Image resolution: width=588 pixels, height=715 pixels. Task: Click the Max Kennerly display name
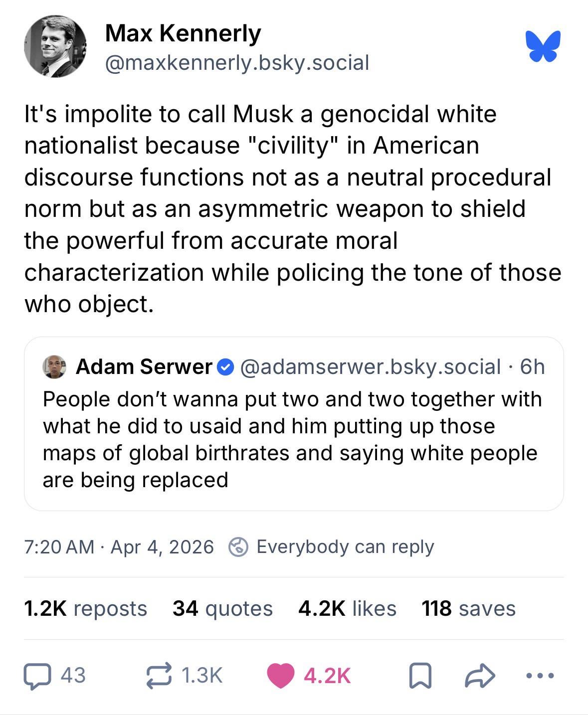pyautogui.click(x=183, y=33)
